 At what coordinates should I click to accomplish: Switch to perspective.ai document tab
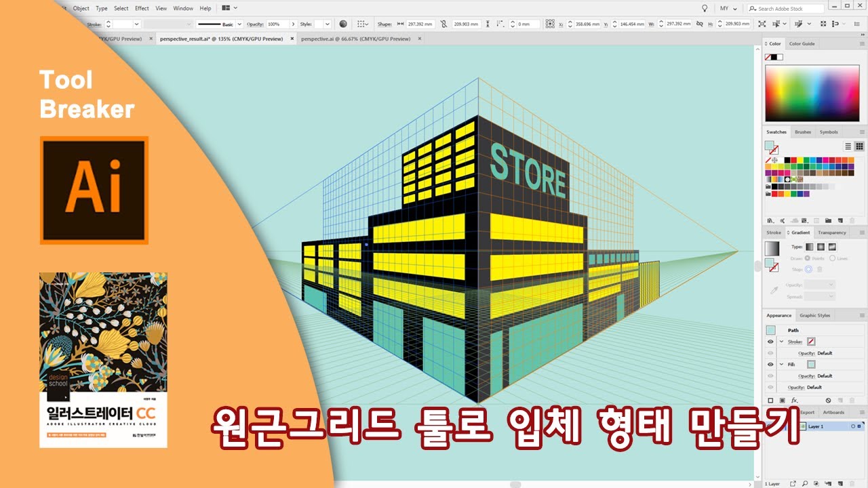356,39
